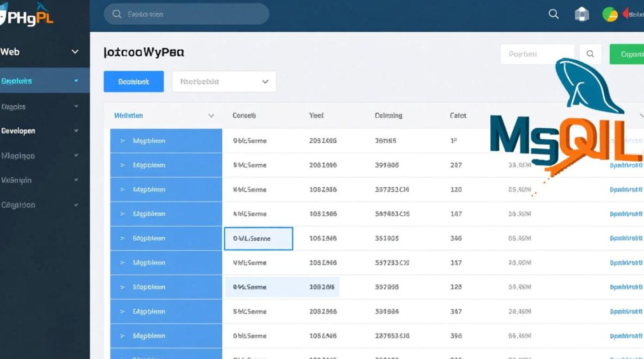Open the sort arrow on the first column header
This screenshot has height=359, width=644.
211,115
